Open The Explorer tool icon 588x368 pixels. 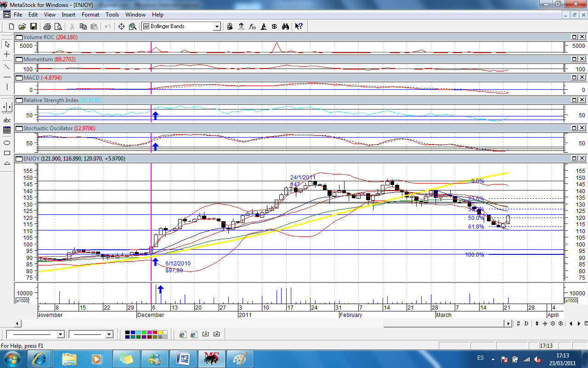230,26
